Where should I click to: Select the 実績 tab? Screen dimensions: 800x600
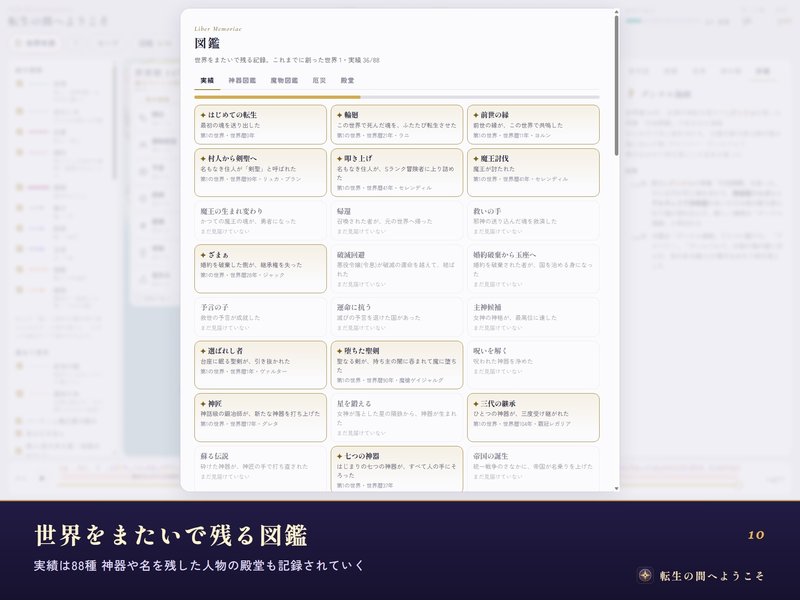[x=207, y=81]
